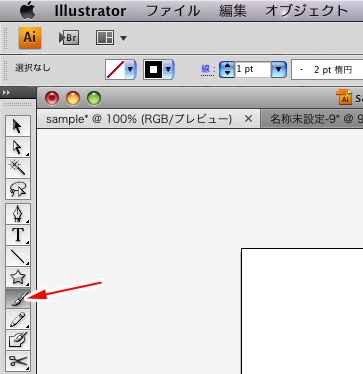Select the Paintbrush tool
The width and height of the screenshot is (363, 374).
pyautogui.click(x=18, y=299)
